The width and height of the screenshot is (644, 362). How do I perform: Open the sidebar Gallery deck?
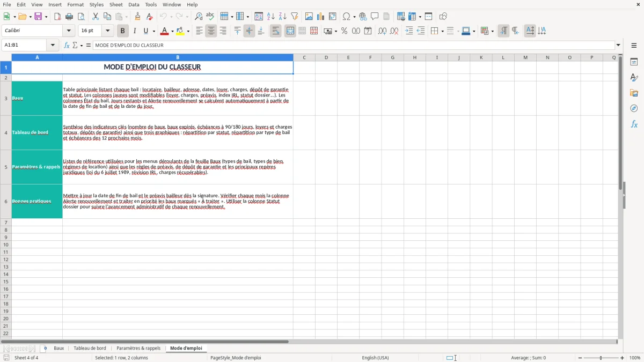pos(634,93)
